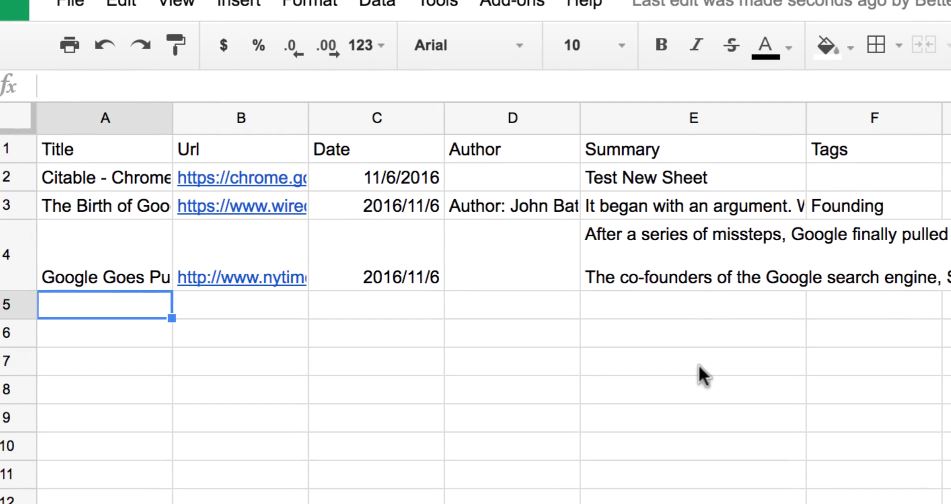Open the Arial font dropdown

(x=468, y=45)
